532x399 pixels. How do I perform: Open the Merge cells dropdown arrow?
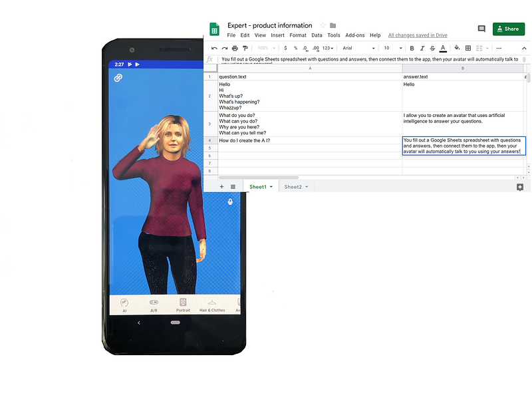pos(487,48)
